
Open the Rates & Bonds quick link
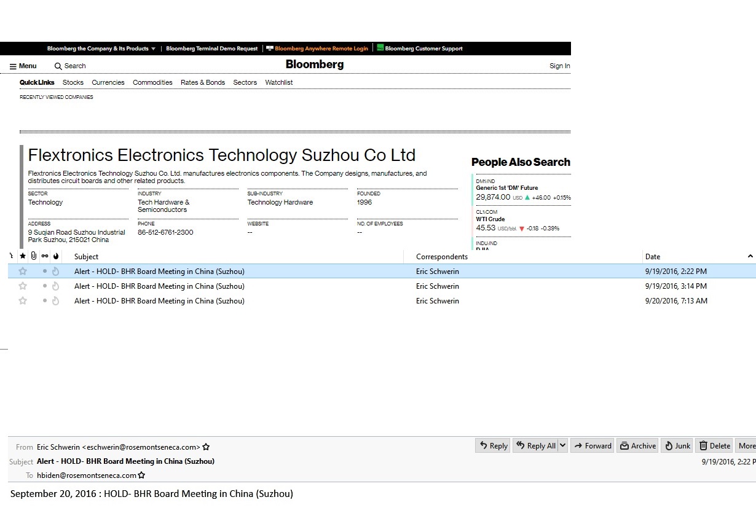[x=203, y=82]
